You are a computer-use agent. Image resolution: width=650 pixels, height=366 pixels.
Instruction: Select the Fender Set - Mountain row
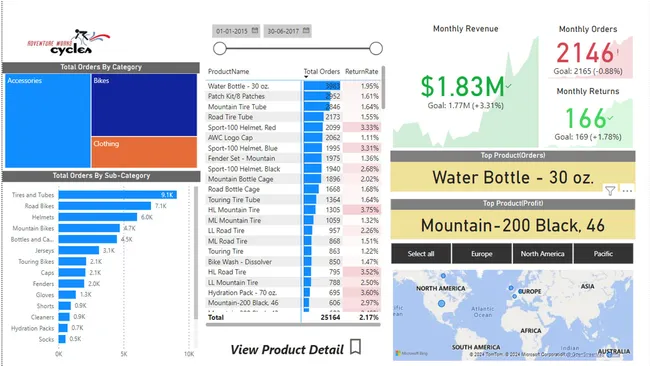coord(293,158)
